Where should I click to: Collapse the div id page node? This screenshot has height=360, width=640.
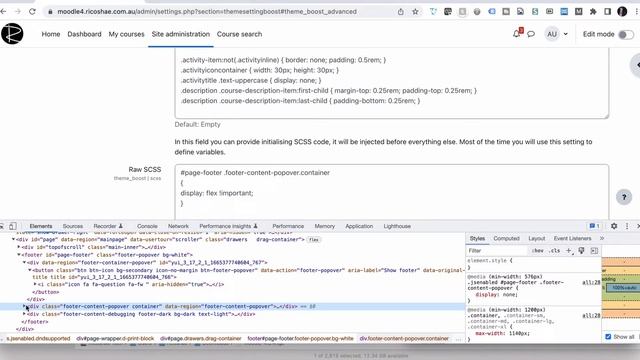click(13, 239)
